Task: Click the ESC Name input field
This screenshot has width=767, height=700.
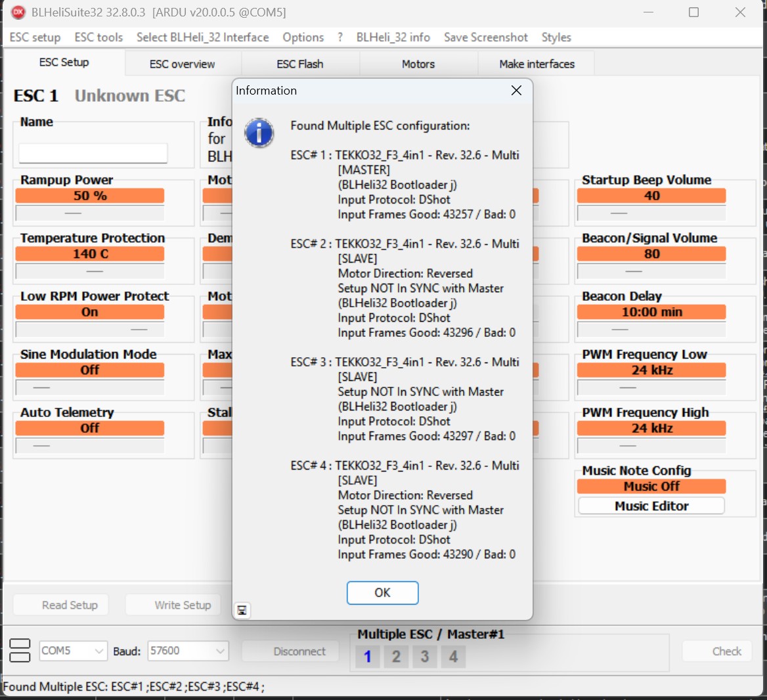Action: (93, 153)
